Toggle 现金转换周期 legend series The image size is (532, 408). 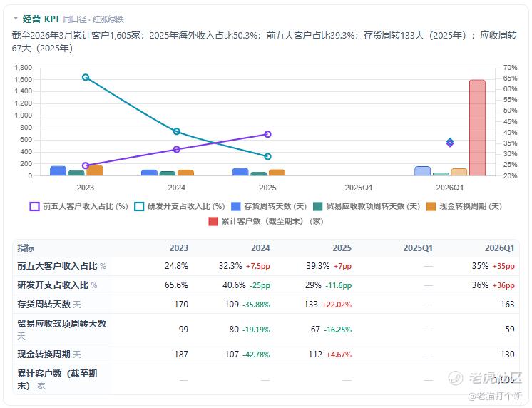[464, 206]
